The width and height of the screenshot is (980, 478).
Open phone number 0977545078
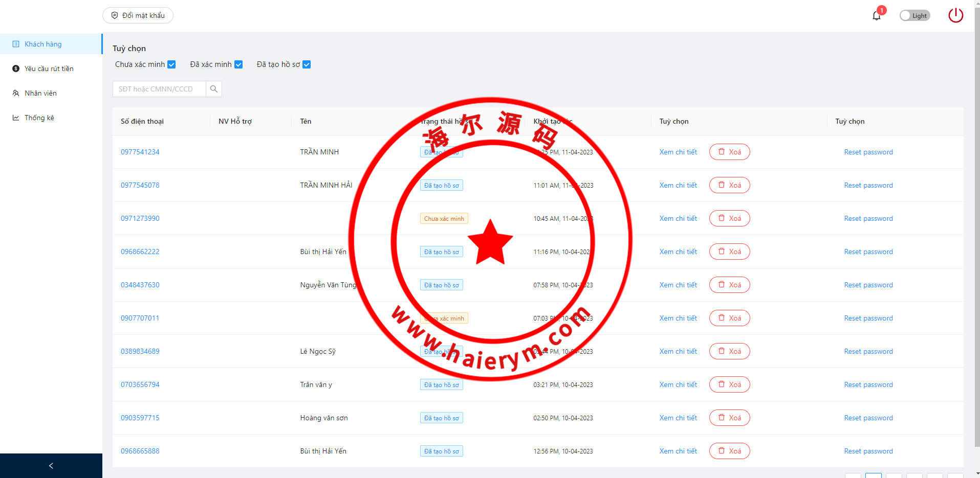pyautogui.click(x=140, y=185)
